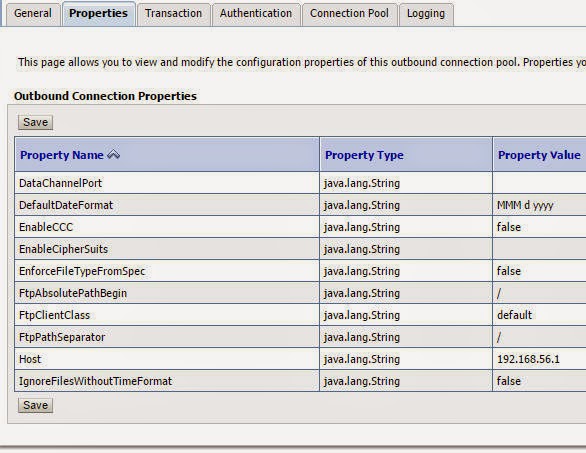Image resolution: width=586 pixels, height=453 pixels.
Task: Click the sort arrow icon beside Property Name
Action: point(114,154)
